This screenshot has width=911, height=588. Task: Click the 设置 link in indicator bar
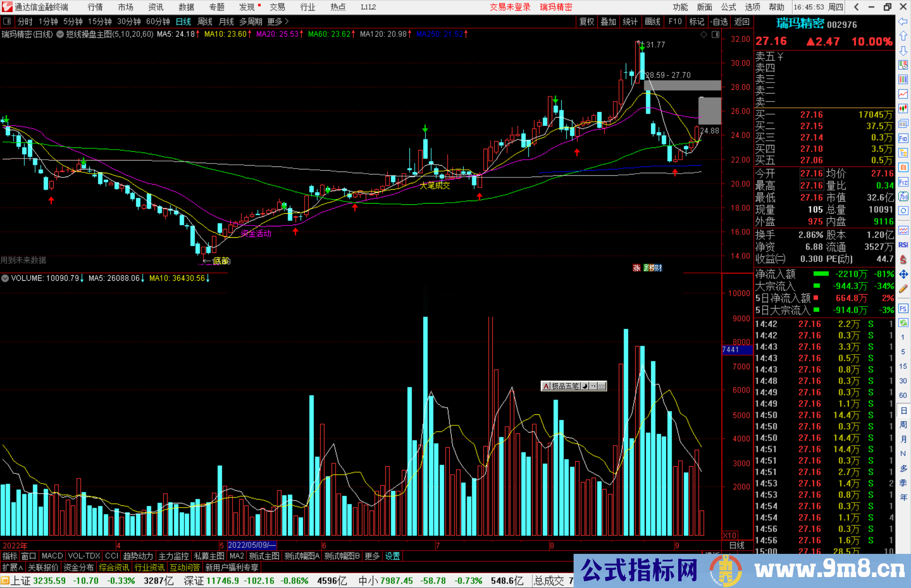pos(392,556)
